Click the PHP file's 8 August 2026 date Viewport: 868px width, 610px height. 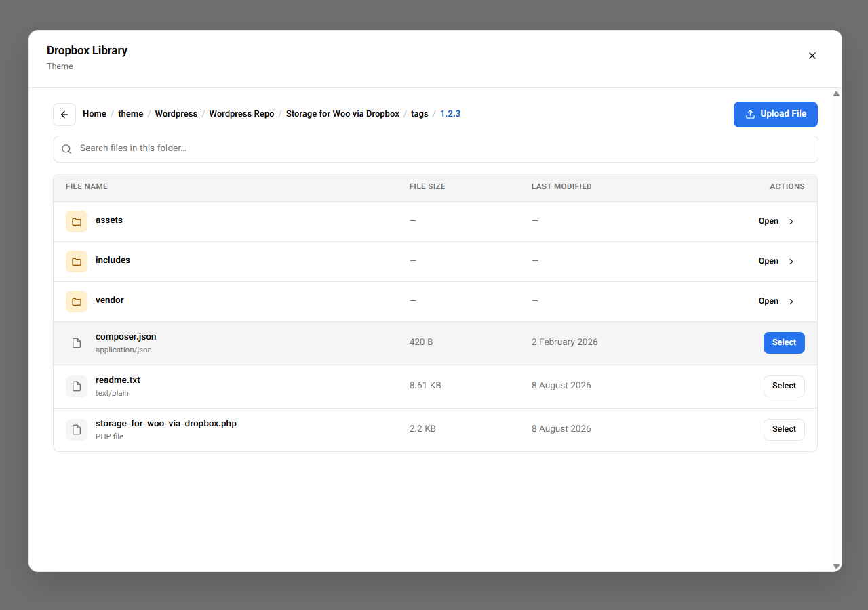click(561, 429)
